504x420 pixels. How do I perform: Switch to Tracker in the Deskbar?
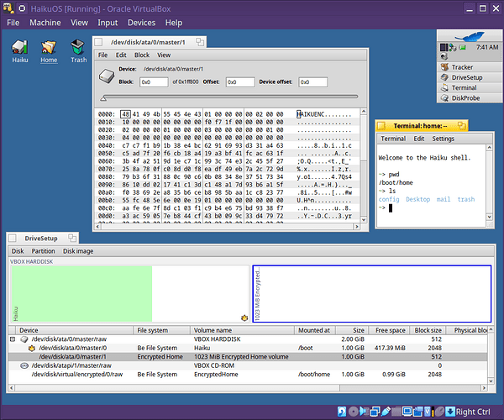click(470, 67)
